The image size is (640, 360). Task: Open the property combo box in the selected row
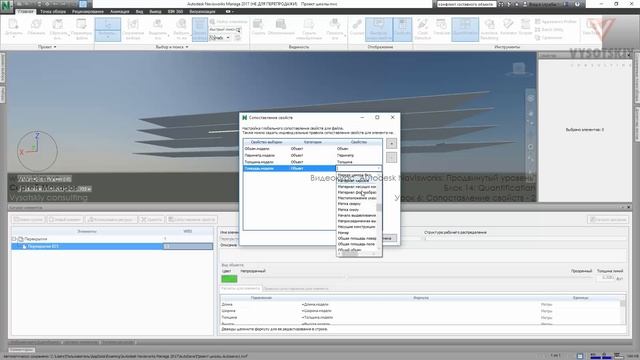click(x=358, y=168)
